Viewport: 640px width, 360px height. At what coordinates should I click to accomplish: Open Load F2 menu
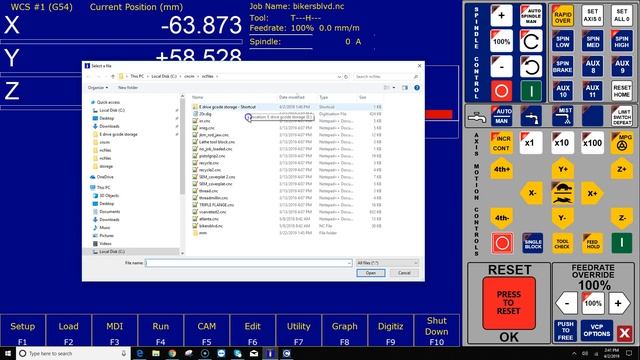69,331
